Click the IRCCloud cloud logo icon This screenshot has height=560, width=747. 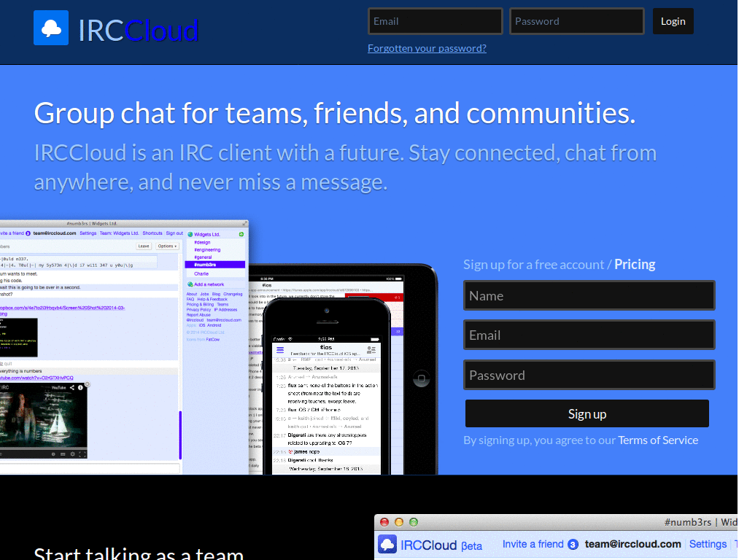51,28
